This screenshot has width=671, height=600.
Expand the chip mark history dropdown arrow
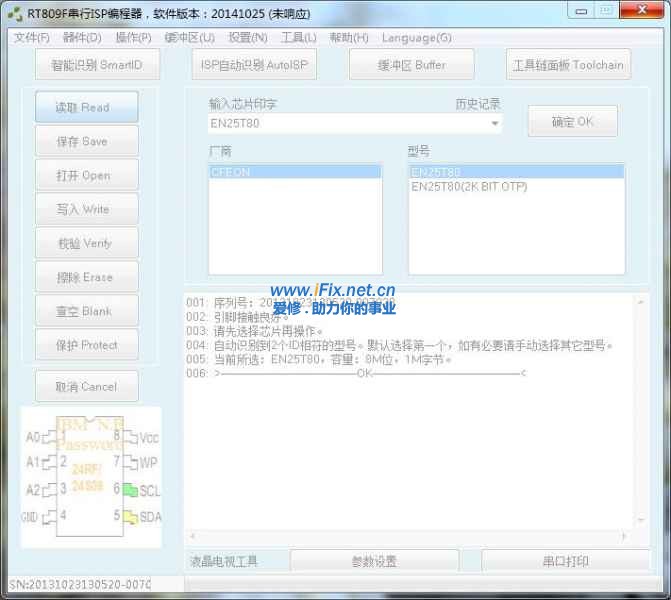pyautogui.click(x=495, y=123)
